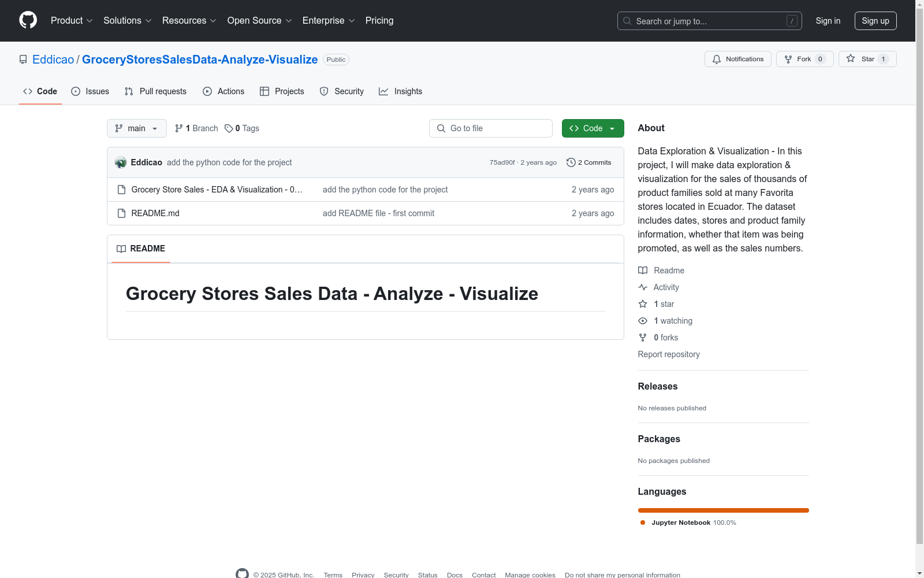Open the main branch selector dropdown
The image size is (924, 578).
click(137, 128)
